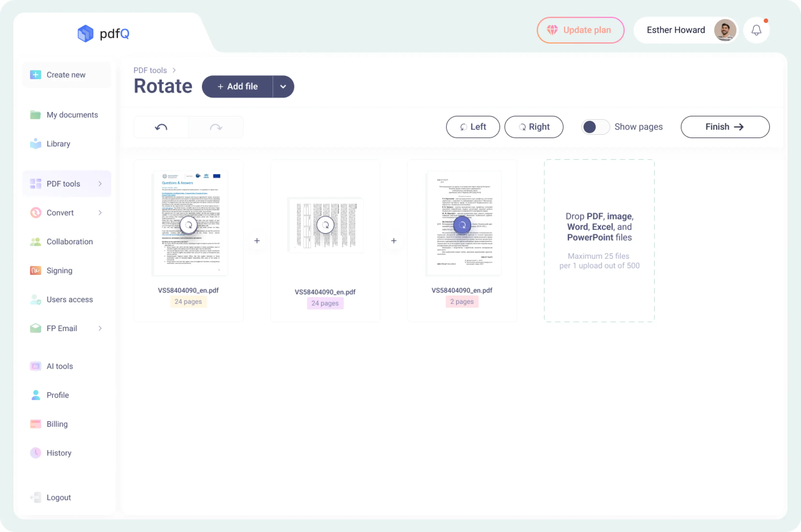Click the undo arrow icon
This screenshot has height=532, width=801.
click(161, 127)
